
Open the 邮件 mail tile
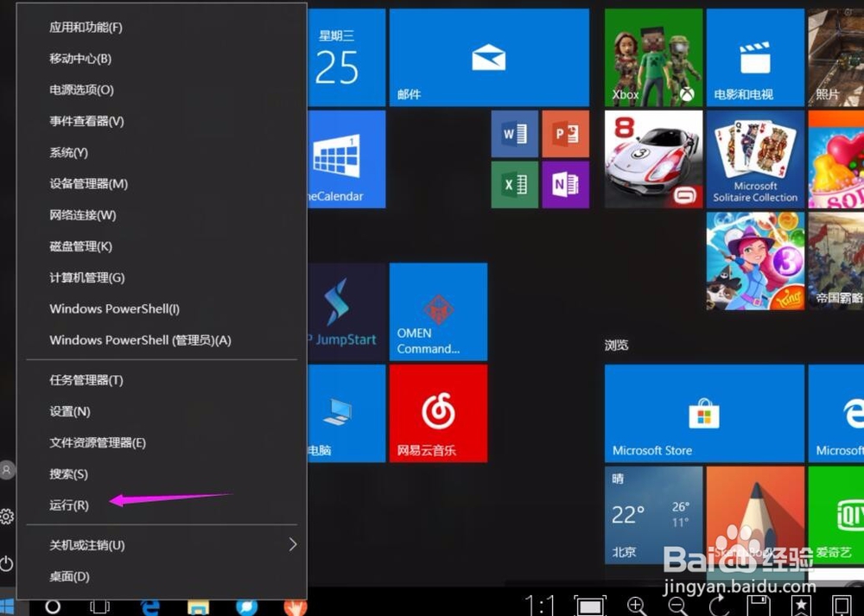pos(489,57)
